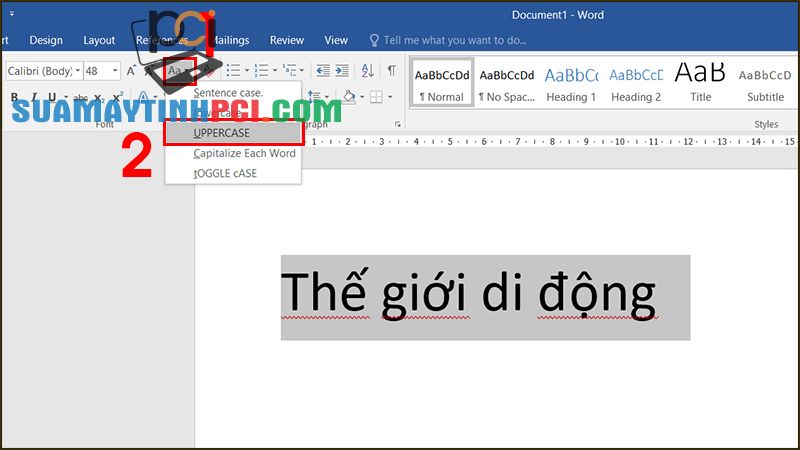The height and width of the screenshot is (450, 800).
Task: Click the Numbering list icon
Action: pos(262,71)
